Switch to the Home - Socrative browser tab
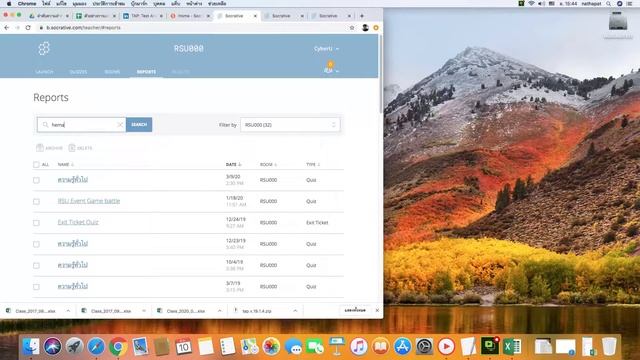Image resolution: width=640 pixels, height=360 pixels. (x=189, y=16)
